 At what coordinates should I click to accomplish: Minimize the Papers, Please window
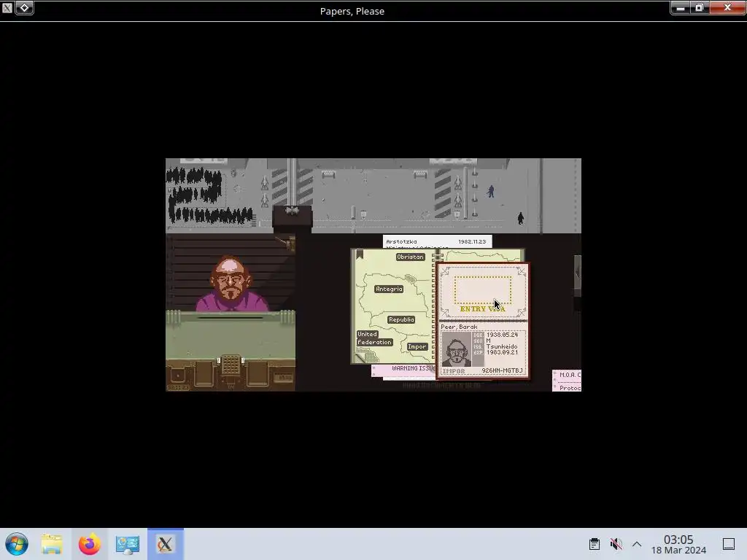pos(681,7)
